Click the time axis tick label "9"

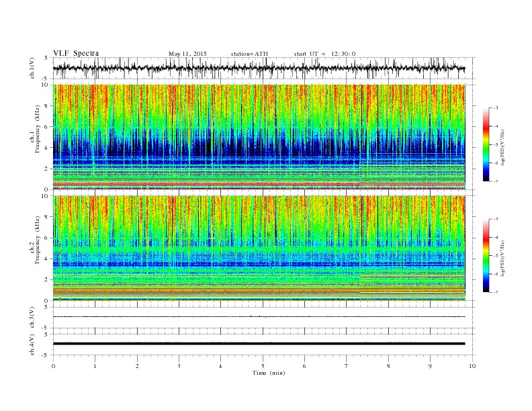tap(430, 366)
